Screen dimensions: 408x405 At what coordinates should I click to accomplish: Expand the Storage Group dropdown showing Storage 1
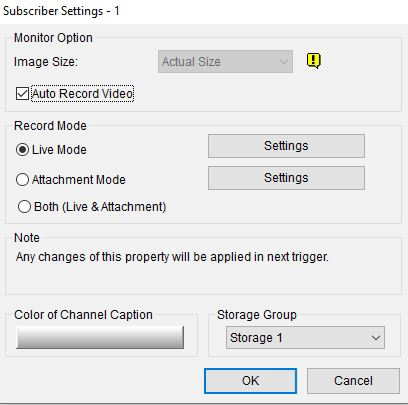(305, 338)
